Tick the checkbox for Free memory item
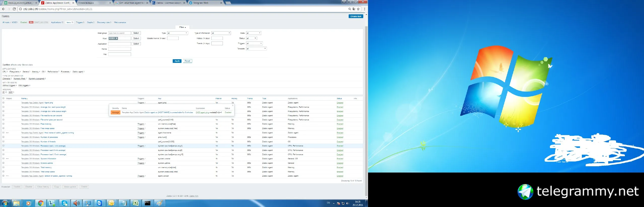This screenshot has width=644, height=207. click(4, 124)
